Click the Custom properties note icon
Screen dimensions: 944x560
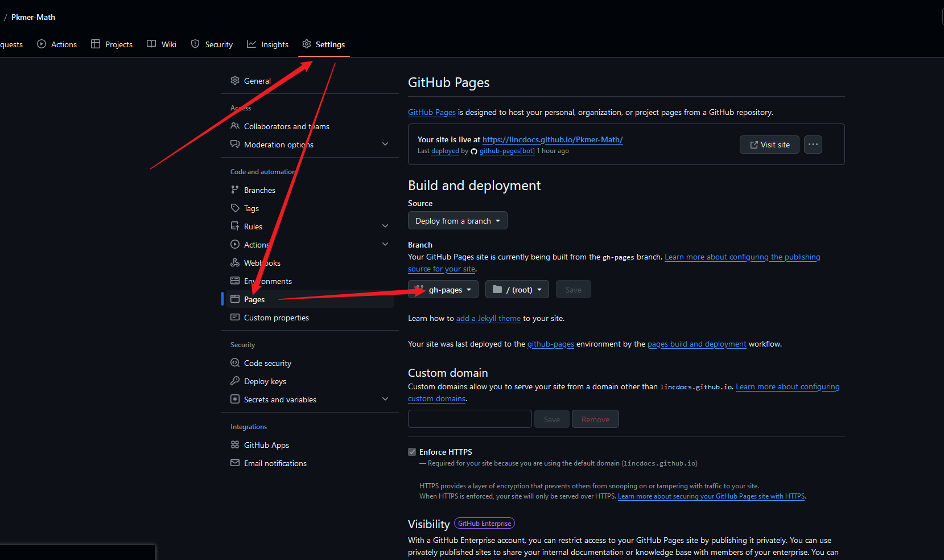pyautogui.click(x=235, y=317)
